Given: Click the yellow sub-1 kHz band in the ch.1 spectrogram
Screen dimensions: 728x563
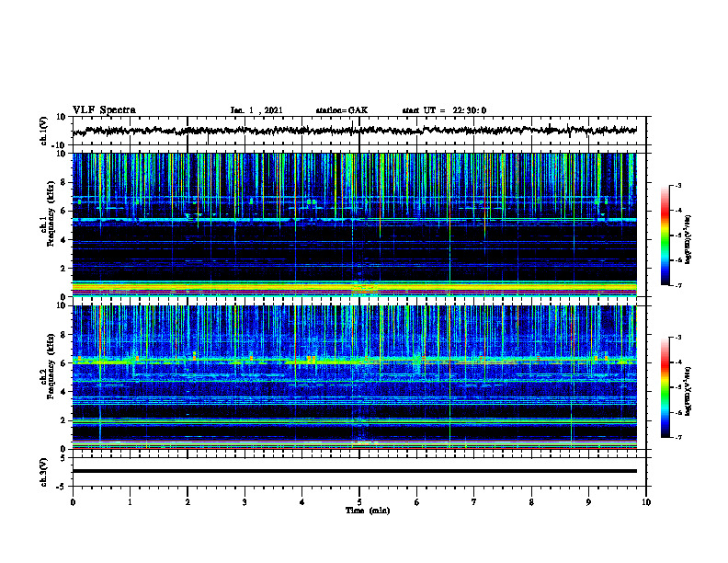Looking at the screenshot, I should point(355,288).
